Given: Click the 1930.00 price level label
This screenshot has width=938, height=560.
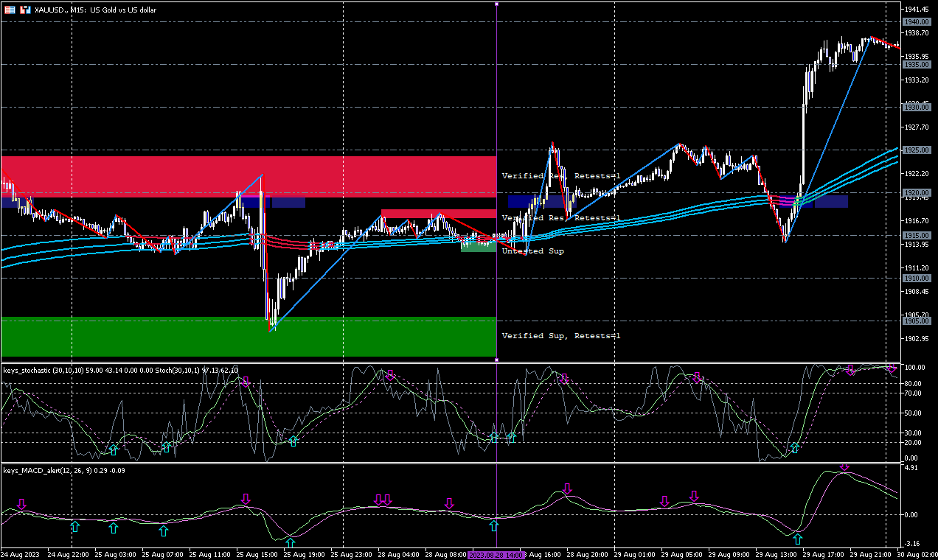Looking at the screenshot, I should click(917, 108).
